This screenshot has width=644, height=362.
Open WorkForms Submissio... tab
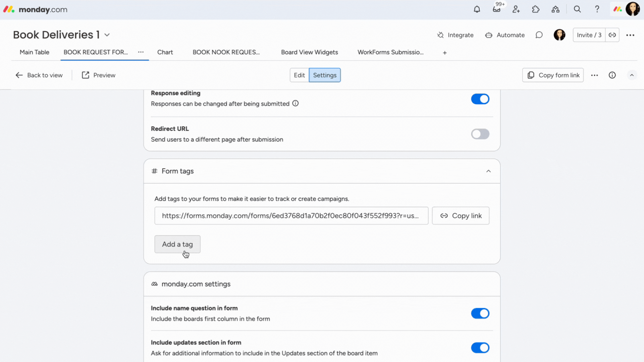pyautogui.click(x=390, y=52)
